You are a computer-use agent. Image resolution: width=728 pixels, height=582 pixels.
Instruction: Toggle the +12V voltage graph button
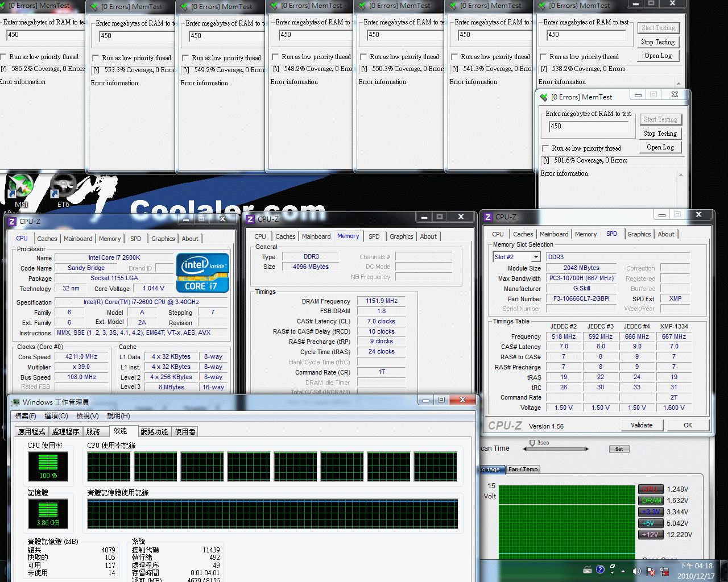coord(651,534)
